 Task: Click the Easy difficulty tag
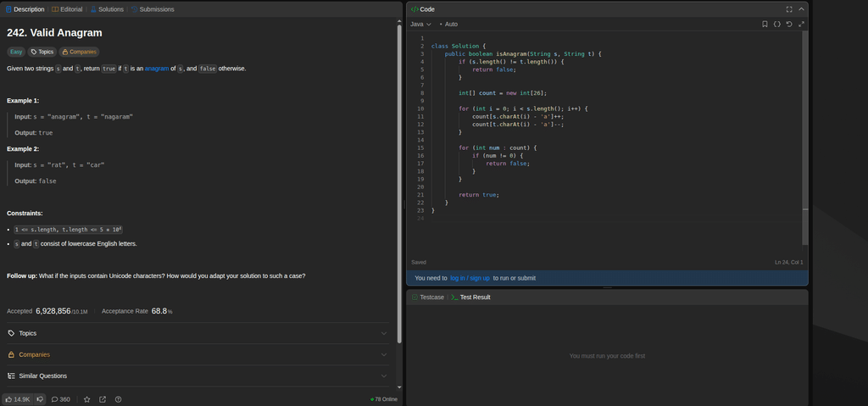16,52
